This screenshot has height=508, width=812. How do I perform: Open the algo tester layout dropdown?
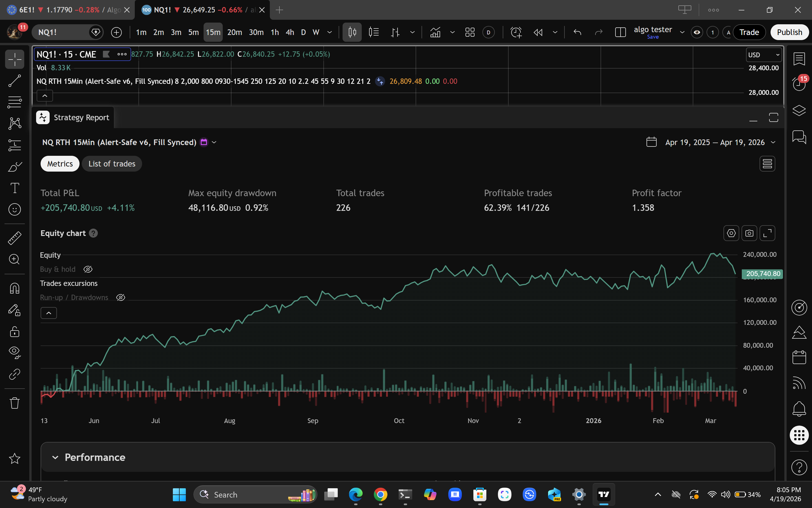pyautogui.click(x=682, y=32)
